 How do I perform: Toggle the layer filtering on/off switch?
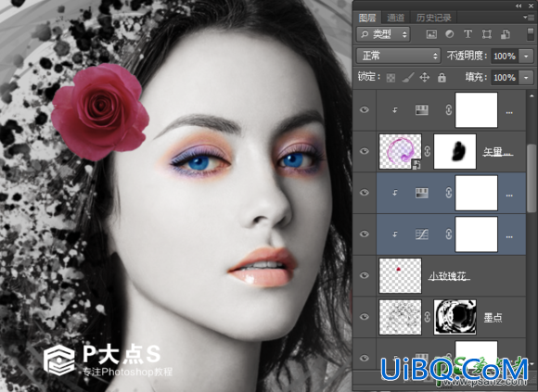[x=530, y=34]
